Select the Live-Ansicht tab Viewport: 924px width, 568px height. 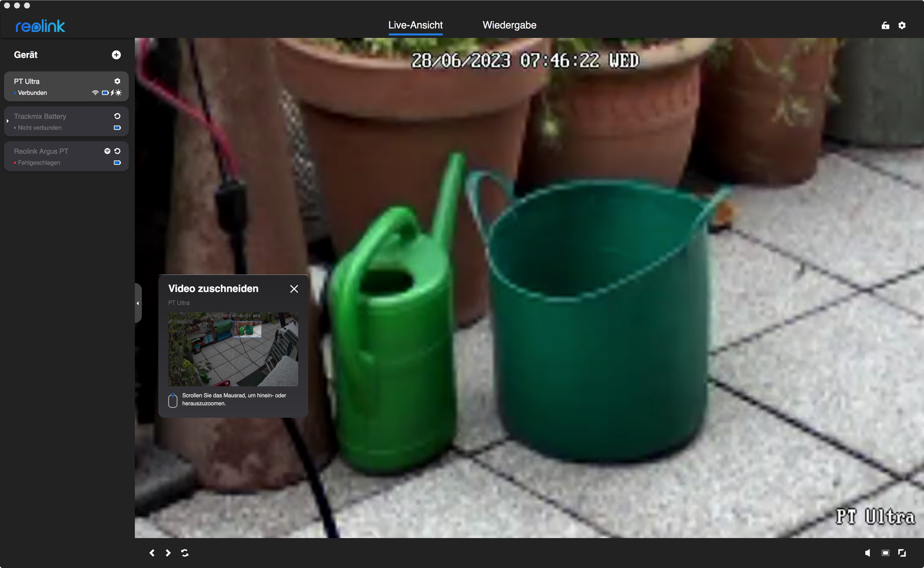[x=415, y=25]
